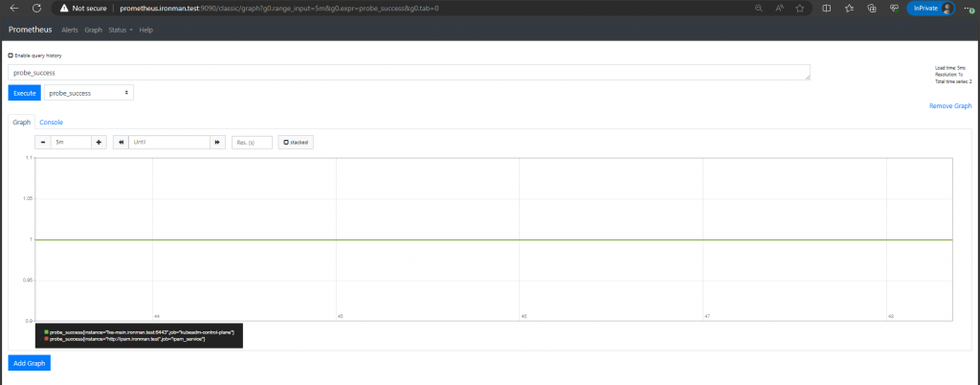This screenshot has height=385, width=980.
Task: Click the Add Graph button
Action: (30, 363)
